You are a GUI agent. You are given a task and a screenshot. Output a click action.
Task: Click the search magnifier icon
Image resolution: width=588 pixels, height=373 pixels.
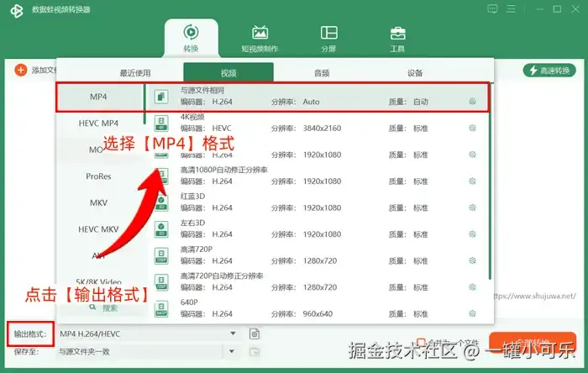point(92,307)
